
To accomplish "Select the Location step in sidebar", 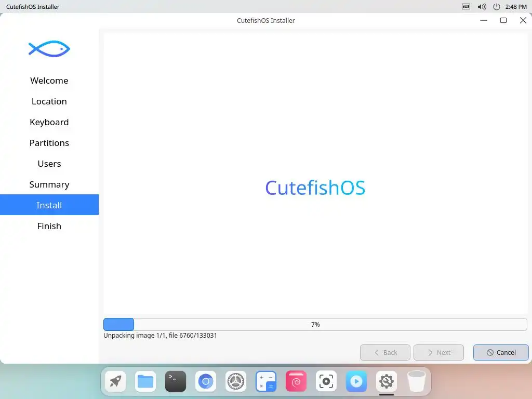I will 49,101.
